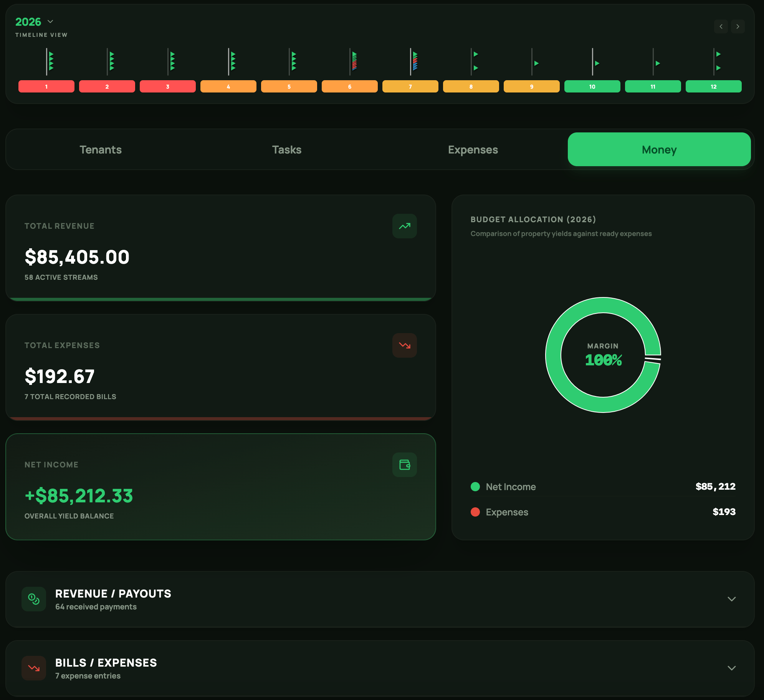The height and width of the screenshot is (700, 764).
Task: Click the Overall Yield Balance label
Action: (x=69, y=516)
